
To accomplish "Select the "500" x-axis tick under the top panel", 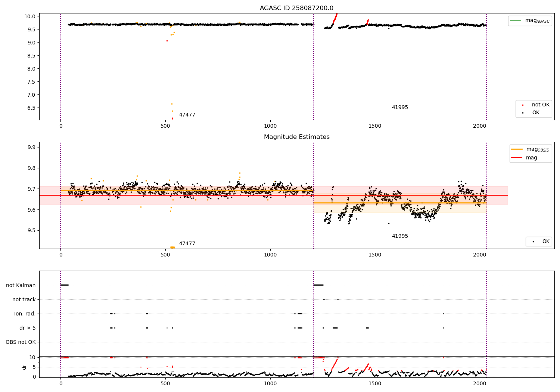I will tap(165, 126).
